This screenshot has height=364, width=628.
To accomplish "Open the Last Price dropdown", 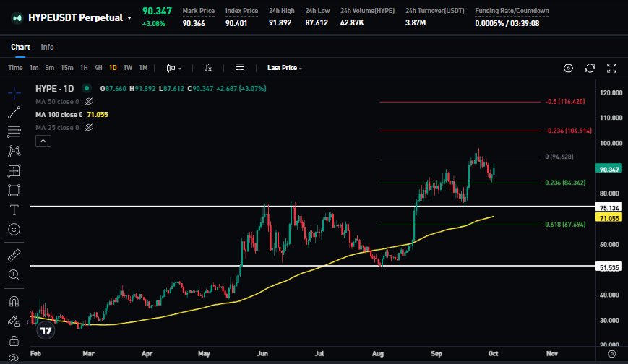I will (x=285, y=68).
